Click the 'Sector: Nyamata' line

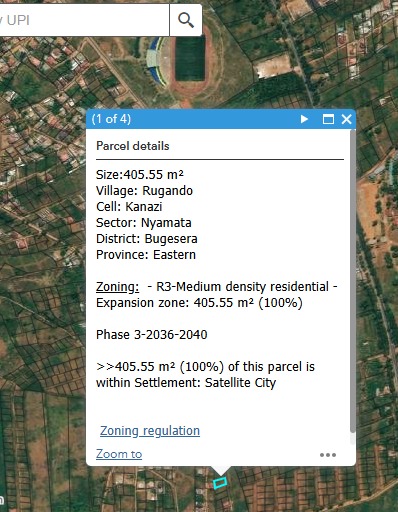click(144, 223)
